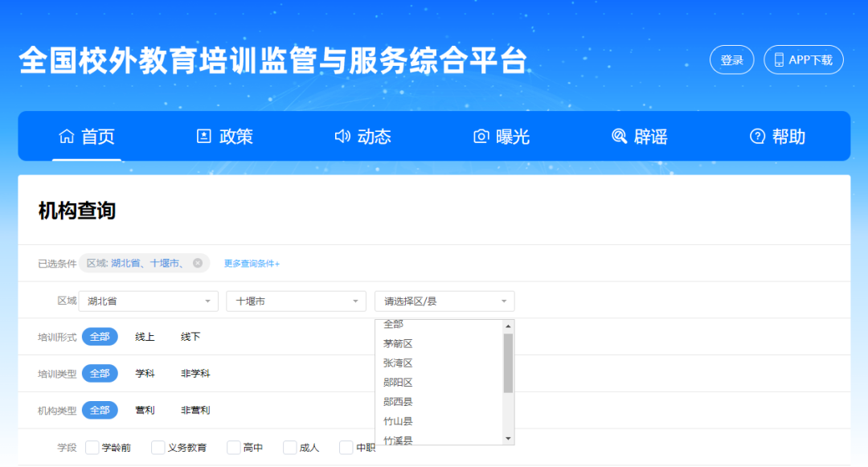Click the question mark icon beside 帮助
868x467 pixels.
pyautogui.click(x=756, y=136)
